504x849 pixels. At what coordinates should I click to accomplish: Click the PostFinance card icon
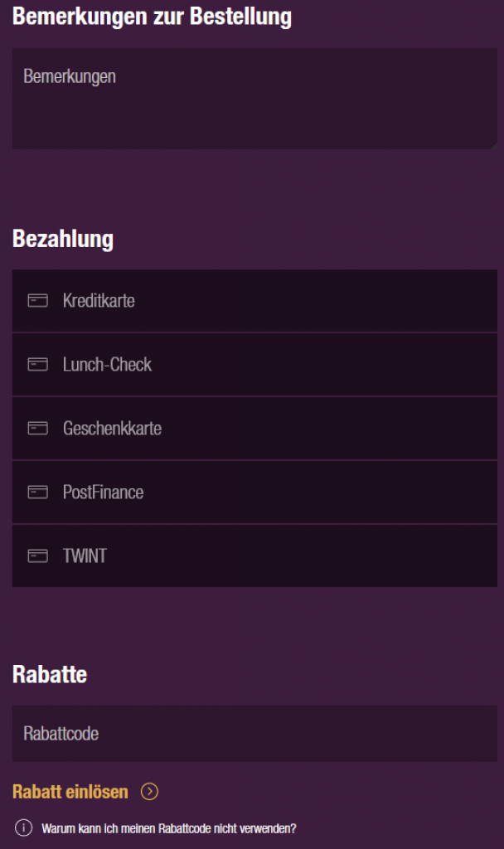click(x=37, y=492)
